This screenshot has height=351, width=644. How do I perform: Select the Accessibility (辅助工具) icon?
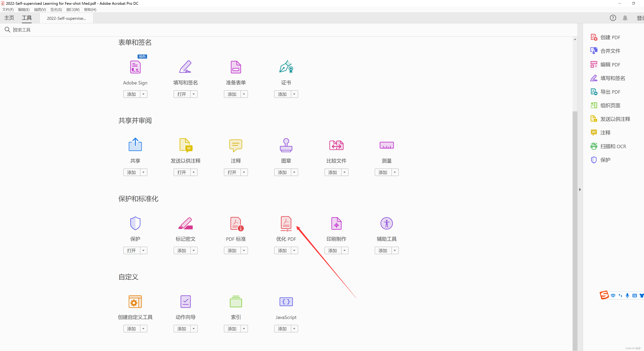tap(386, 223)
